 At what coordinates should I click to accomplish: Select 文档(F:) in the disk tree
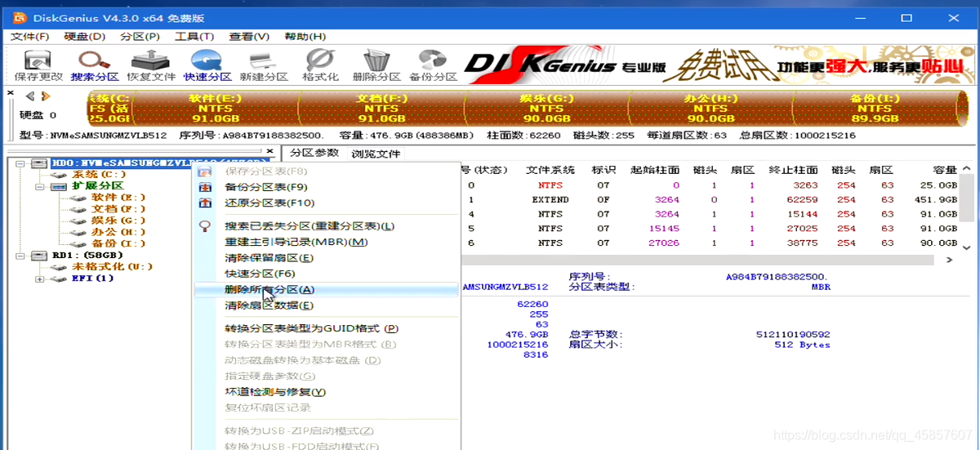tap(118, 209)
